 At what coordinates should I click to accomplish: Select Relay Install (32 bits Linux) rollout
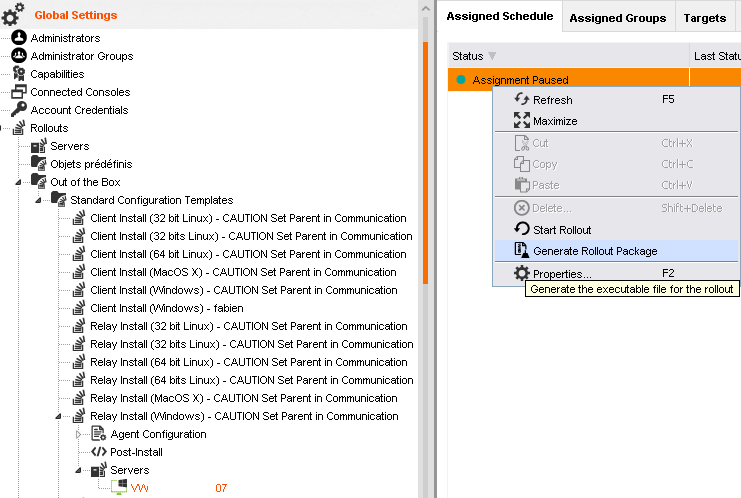(252, 344)
